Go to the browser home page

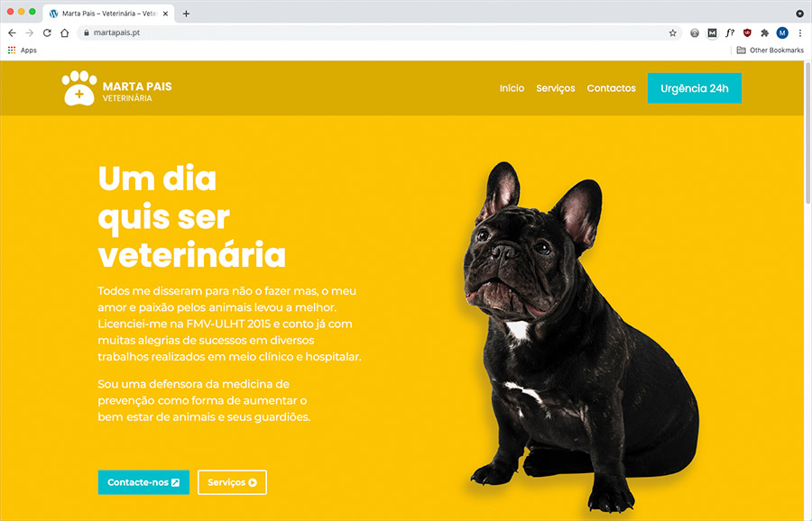click(x=65, y=32)
